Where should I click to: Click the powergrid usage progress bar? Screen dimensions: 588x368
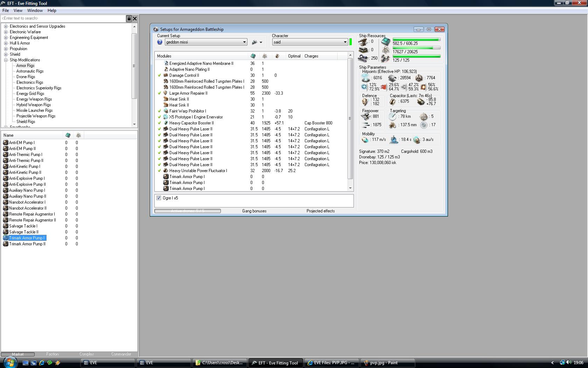[x=416, y=48]
